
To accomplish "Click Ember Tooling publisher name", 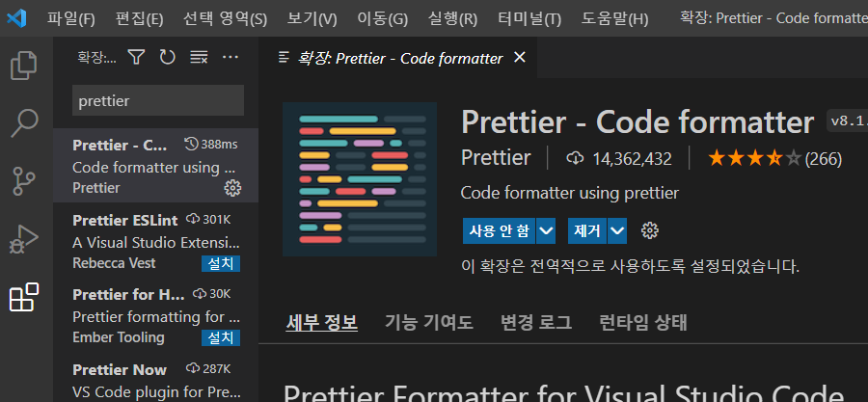I will pos(119,337).
